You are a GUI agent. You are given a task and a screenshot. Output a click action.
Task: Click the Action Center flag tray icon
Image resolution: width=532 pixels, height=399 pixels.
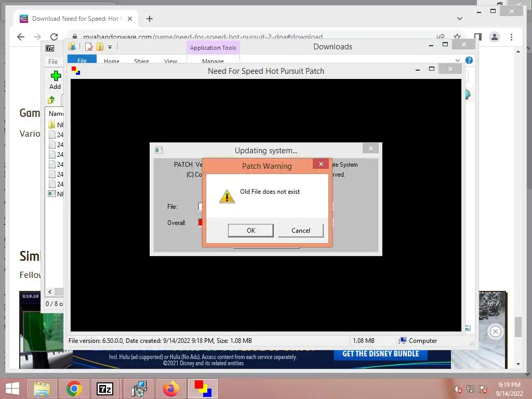pos(483,389)
